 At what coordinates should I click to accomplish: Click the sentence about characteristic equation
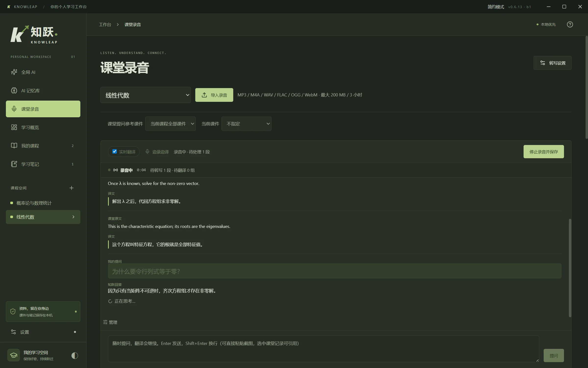click(x=169, y=226)
